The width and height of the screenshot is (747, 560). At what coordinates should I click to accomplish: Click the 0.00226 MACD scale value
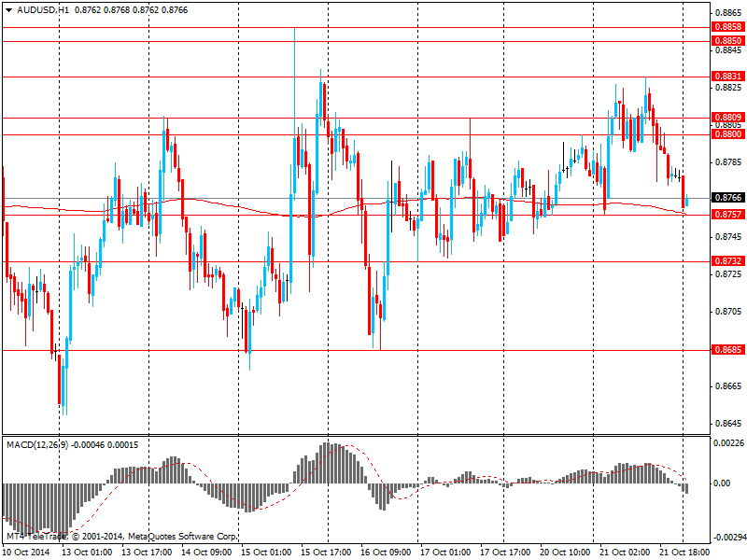pyautogui.click(x=728, y=443)
